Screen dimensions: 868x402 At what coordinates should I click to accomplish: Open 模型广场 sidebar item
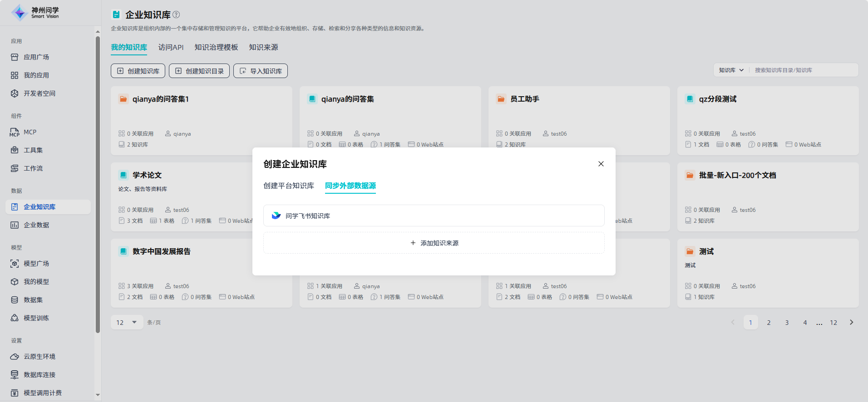click(36, 264)
